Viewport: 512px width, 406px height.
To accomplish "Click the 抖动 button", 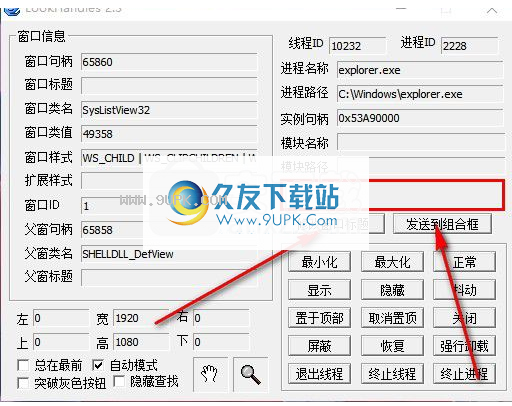I will coord(464,290).
